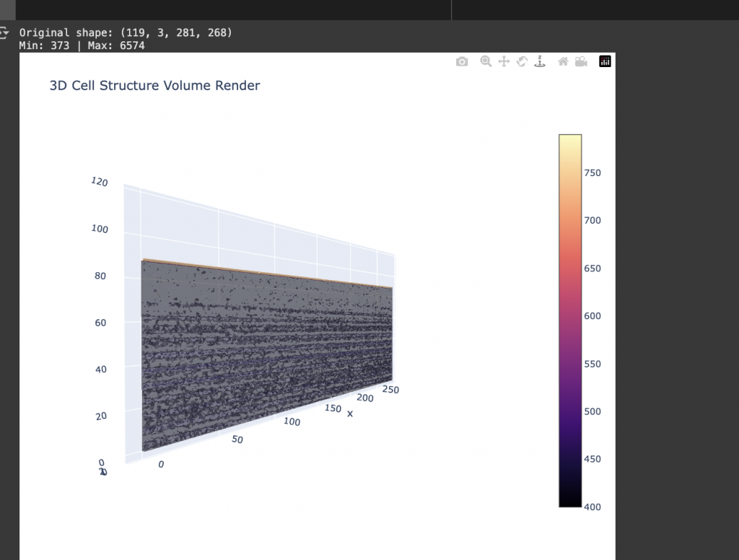Select the Zoom tool in plot modebar
Viewport: 739px width, 560px height.
(x=486, y=61)
